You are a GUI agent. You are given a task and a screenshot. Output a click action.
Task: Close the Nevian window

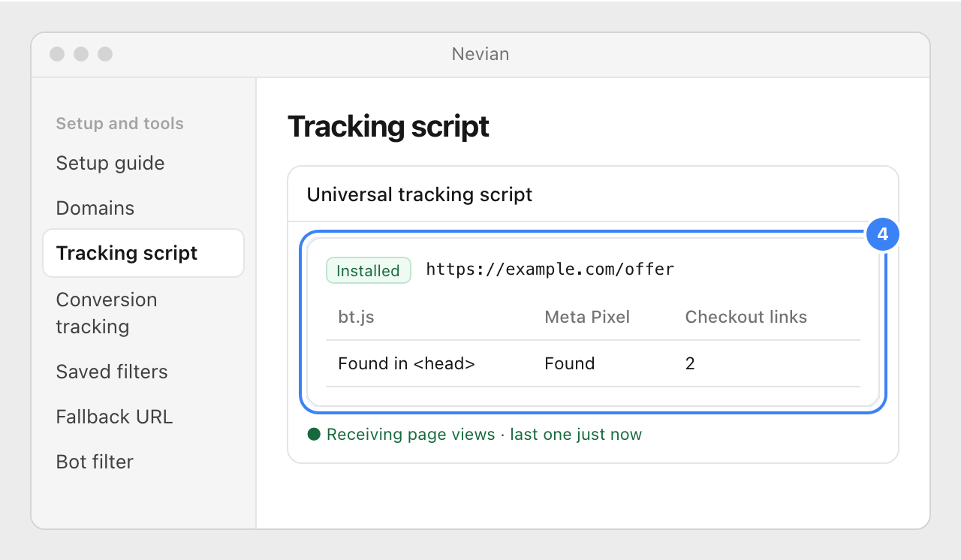point(57,54)
